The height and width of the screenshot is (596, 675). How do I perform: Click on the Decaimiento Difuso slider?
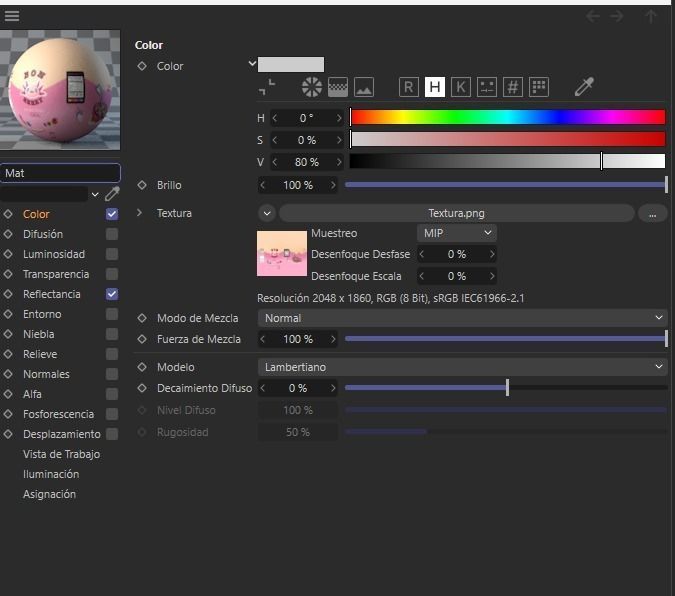pyautogui.click(x=506, y=388)
